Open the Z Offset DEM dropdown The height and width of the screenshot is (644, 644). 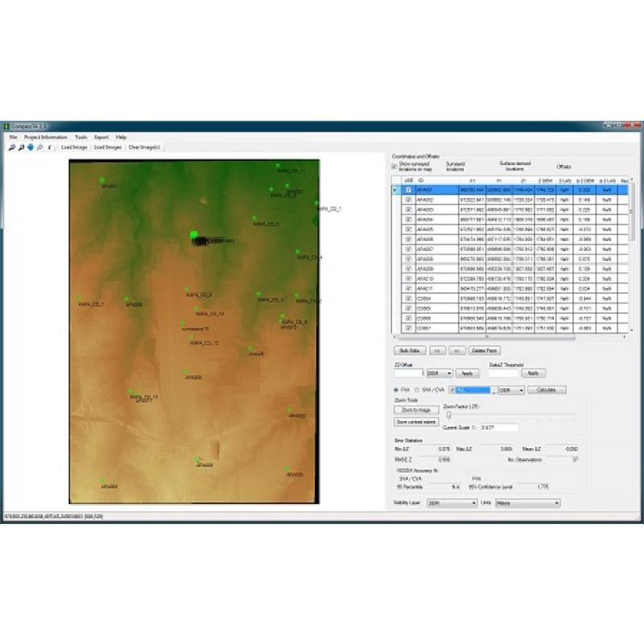[x=440, y=374]
